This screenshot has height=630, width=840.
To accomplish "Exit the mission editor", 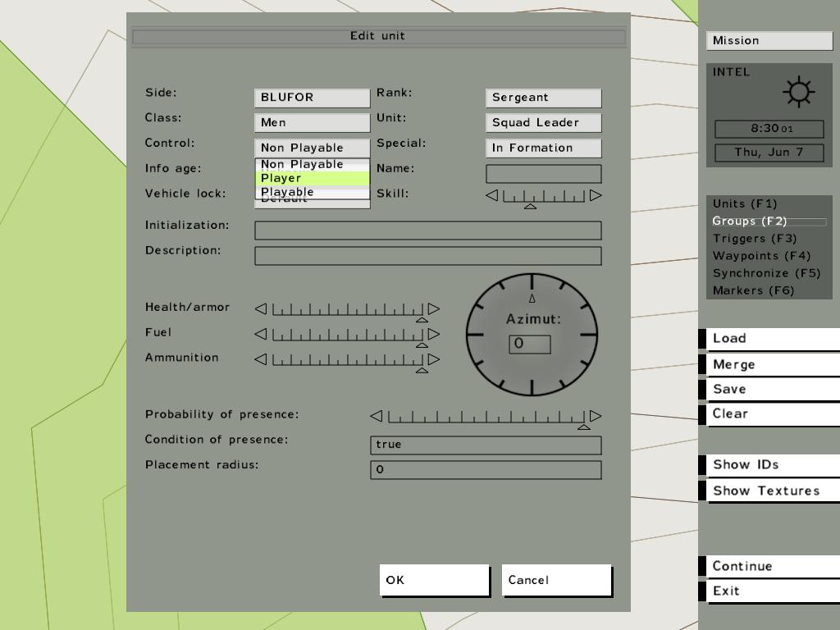I will coord(769,591).
